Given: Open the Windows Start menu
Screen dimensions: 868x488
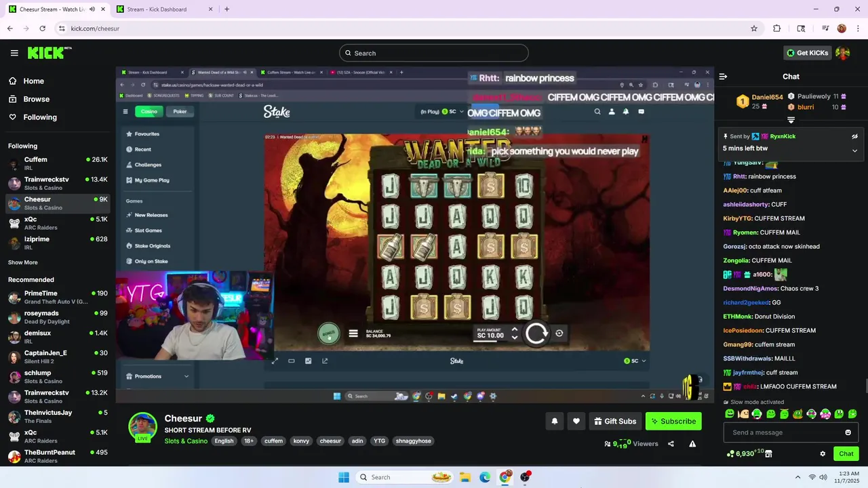Looking at the screenshot, I should [344, 477].
